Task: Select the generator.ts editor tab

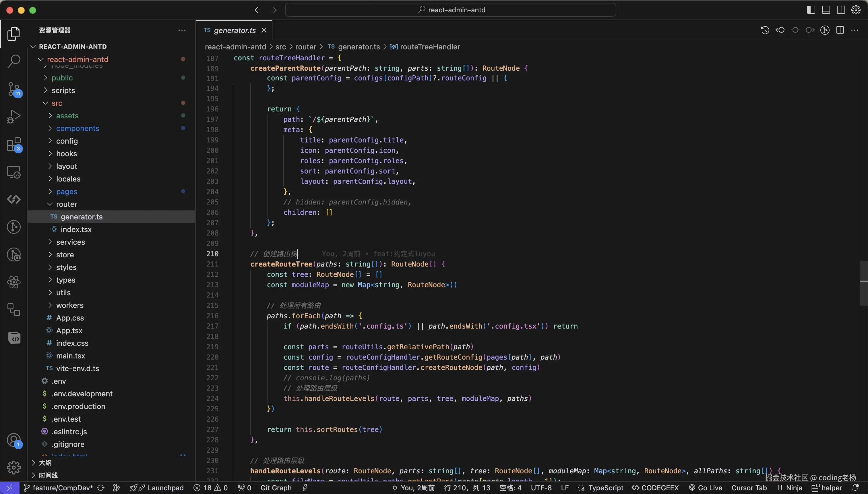Action: point(234,30)
